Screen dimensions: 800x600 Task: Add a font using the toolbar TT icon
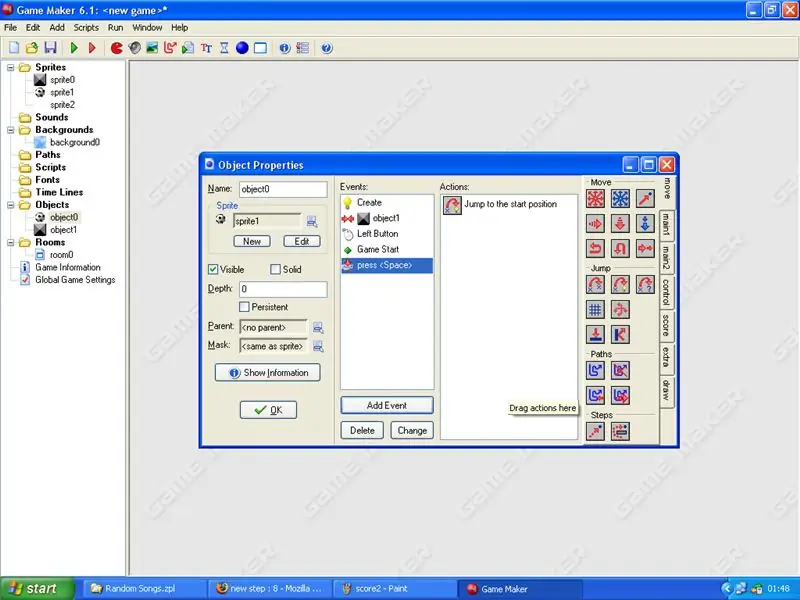tap(206, 48)
